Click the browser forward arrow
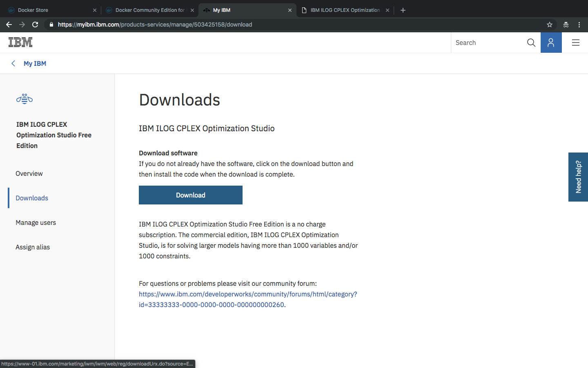Viewport: 588px width, 368px height. [22, 25]
